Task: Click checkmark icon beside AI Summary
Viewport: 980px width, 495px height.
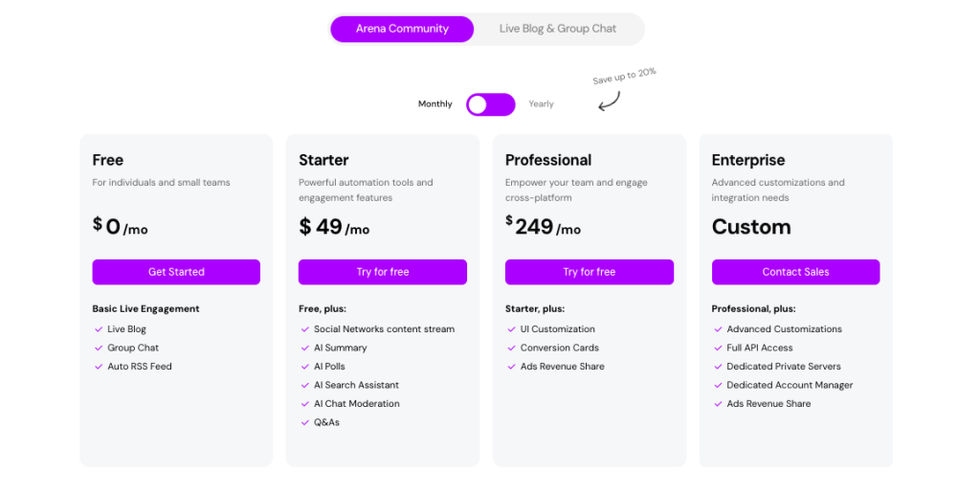Action: tap(305, 349)
